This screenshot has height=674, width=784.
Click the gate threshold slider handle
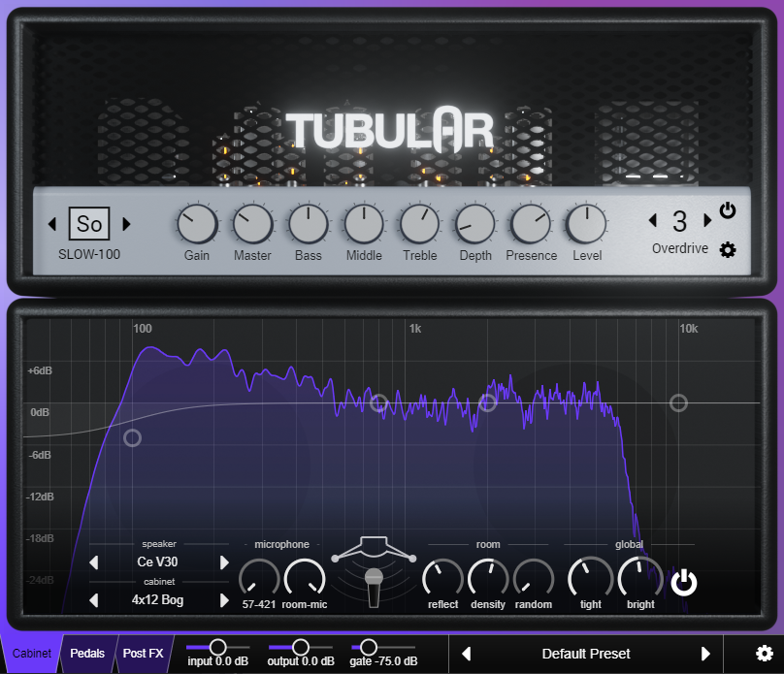pyautogui.click(x=369, y=647)
